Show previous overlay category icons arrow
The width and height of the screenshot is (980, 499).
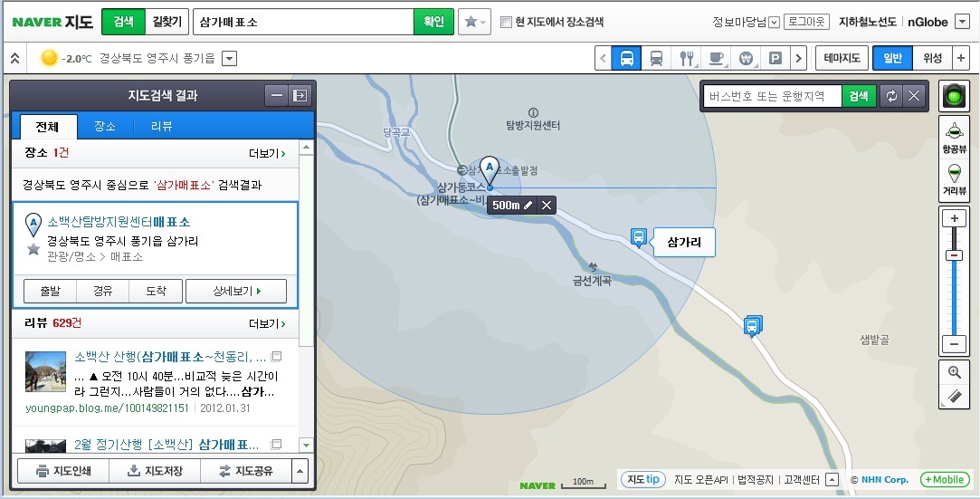click(x=604, y=58)
